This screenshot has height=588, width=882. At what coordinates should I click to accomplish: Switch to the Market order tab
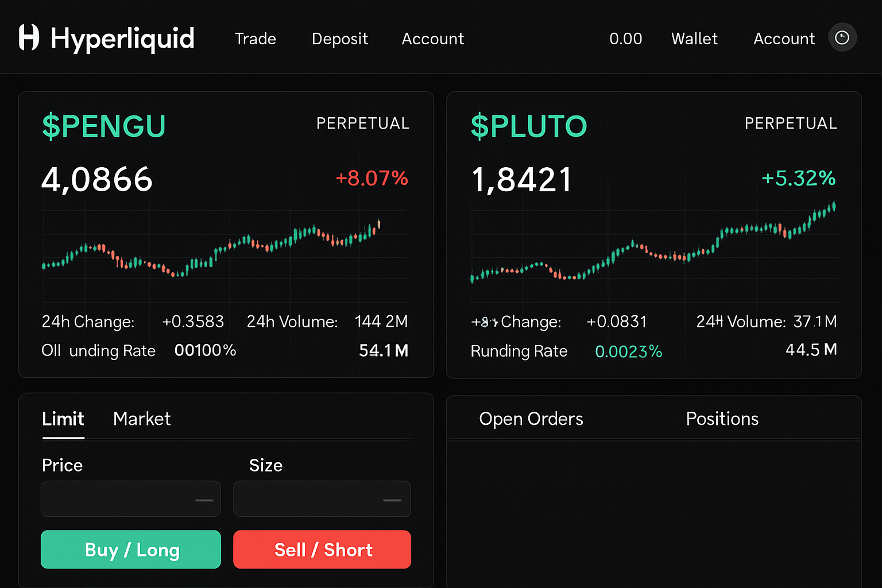142,419
